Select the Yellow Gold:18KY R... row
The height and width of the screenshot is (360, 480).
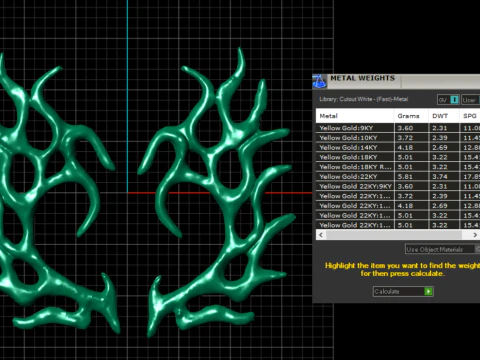click(x=398, y=167)
